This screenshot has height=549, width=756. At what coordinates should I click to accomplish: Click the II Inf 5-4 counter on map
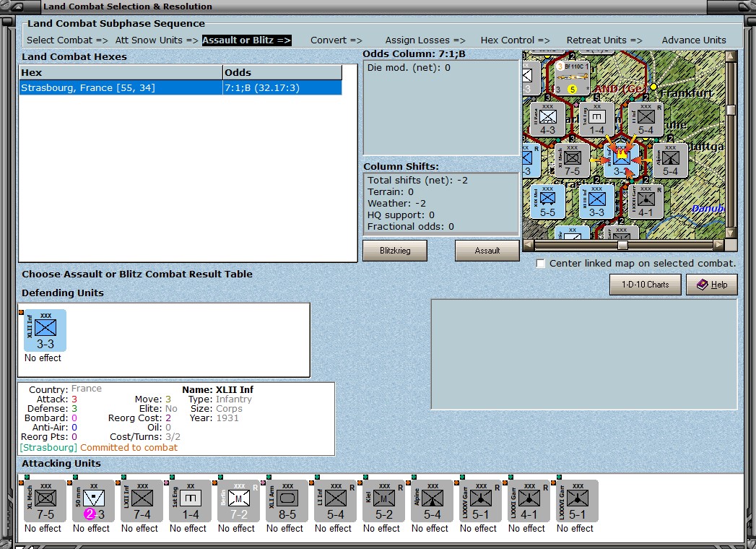tap(646, 119)
